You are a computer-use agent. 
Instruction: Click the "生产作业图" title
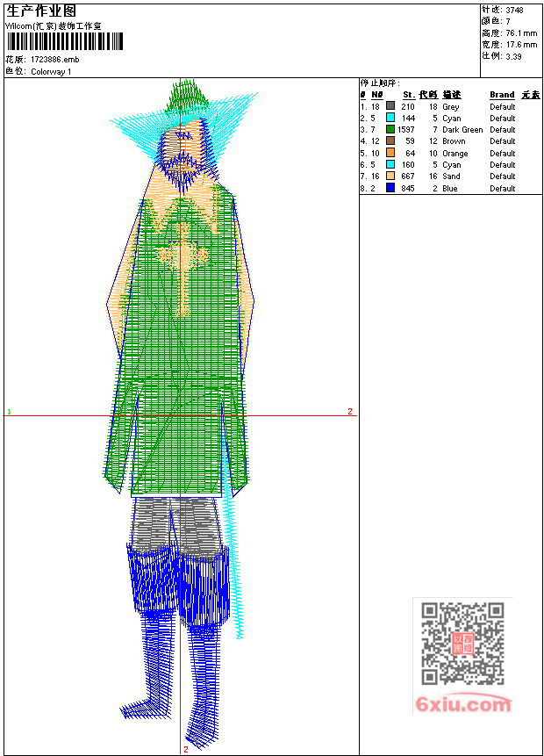tap(41, 11)
